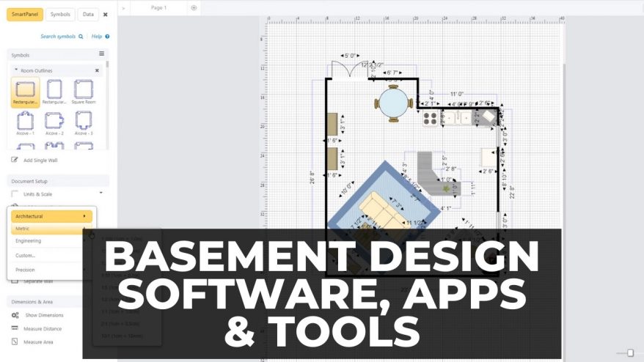Pick the Square Room outline symbol

84,92
